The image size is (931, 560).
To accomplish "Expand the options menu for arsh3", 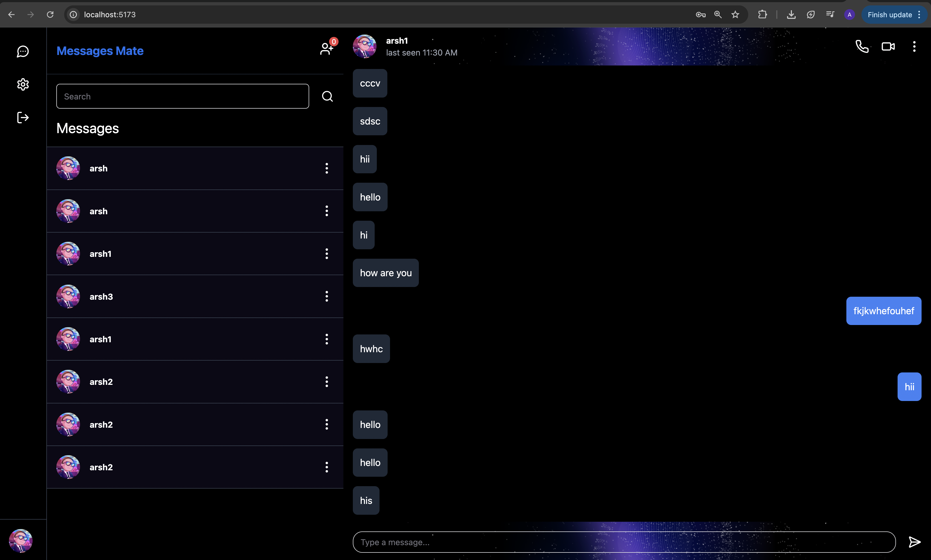I will (x=326, y=297).
